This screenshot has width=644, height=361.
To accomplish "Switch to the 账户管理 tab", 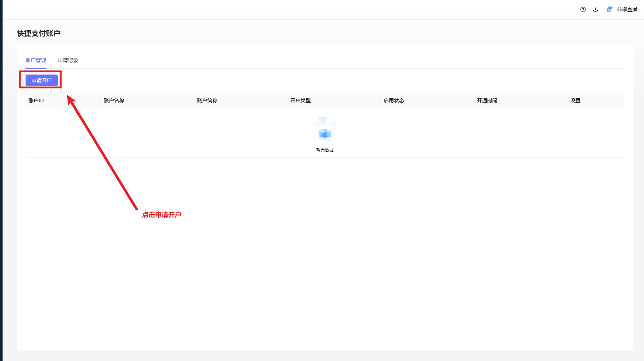I will pyautogui.click(x=36, y=60).
